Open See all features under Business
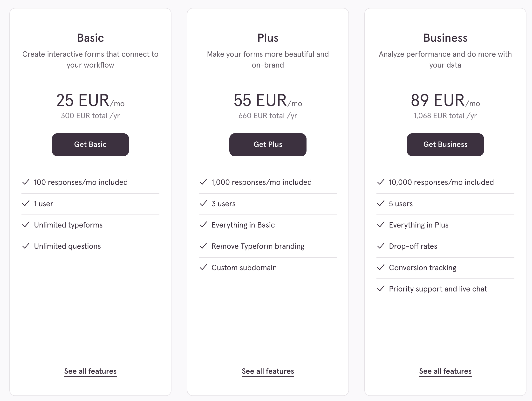The height and width of the screenshot is (401, 532). (445, 371)
